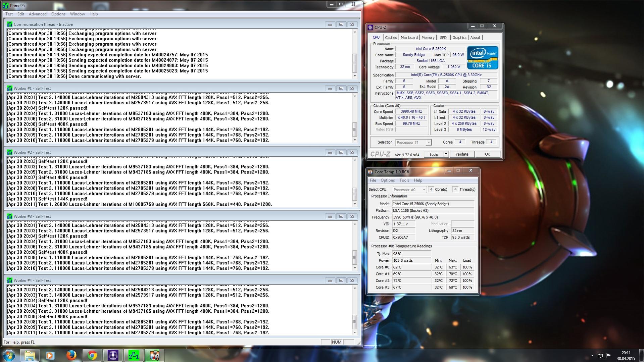
Task: Click the Worker #3 window icon
Action: pyautogui.click(x=10, y=216)
